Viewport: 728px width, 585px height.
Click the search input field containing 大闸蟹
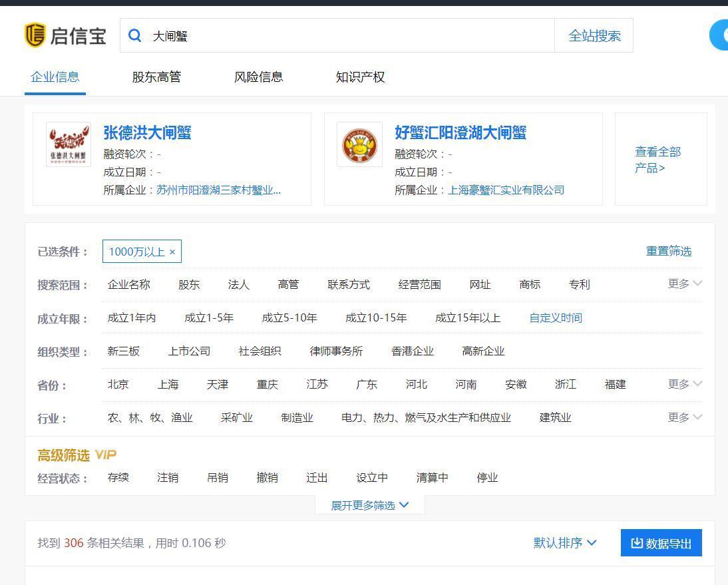pos(346,35)
